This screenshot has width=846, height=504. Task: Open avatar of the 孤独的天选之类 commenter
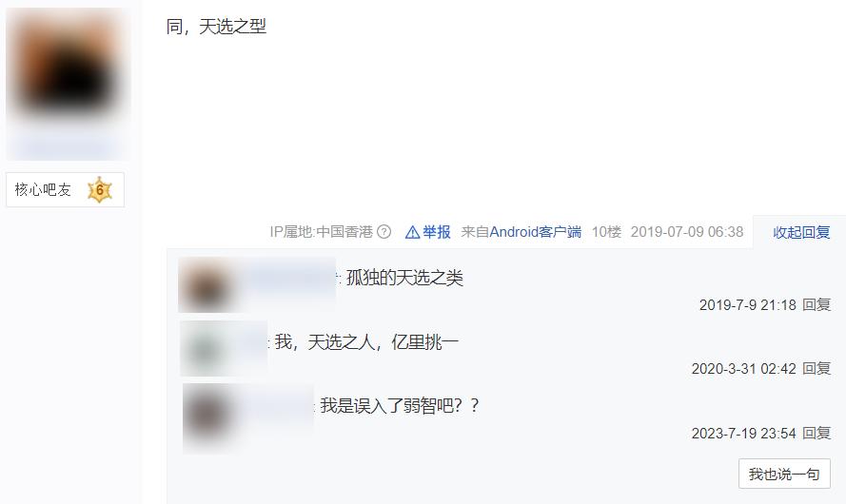(x=207, y=284)
